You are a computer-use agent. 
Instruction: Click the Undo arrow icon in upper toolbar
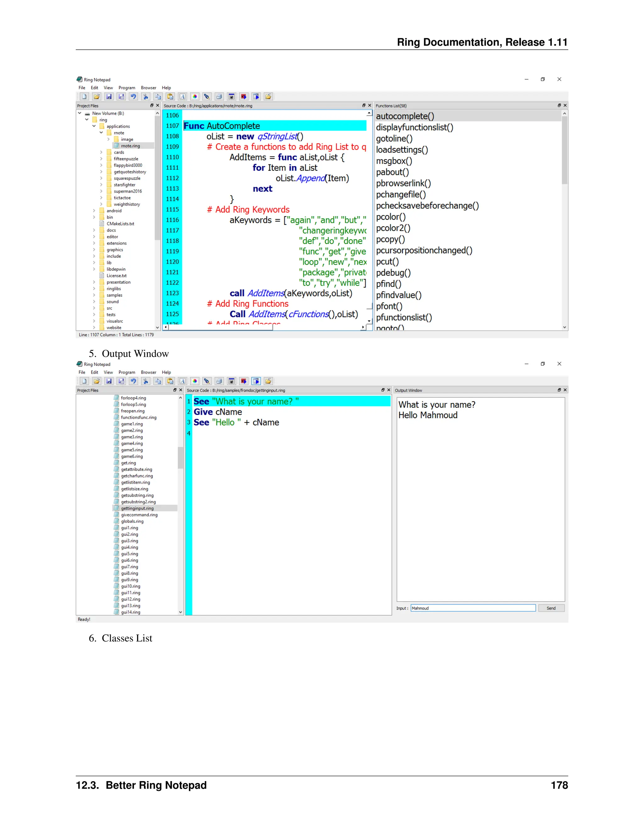point(133,97)
